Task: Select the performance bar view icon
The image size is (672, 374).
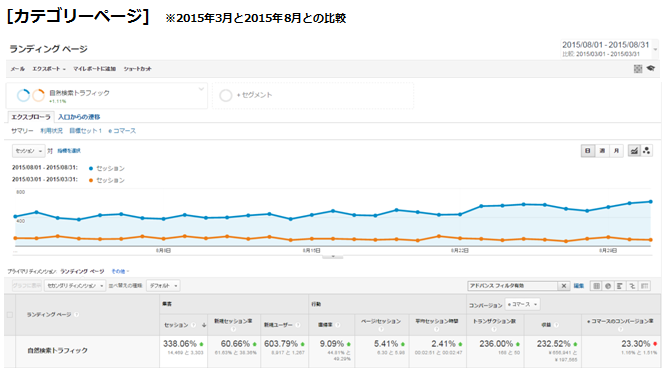Action: tap(620, 286)
